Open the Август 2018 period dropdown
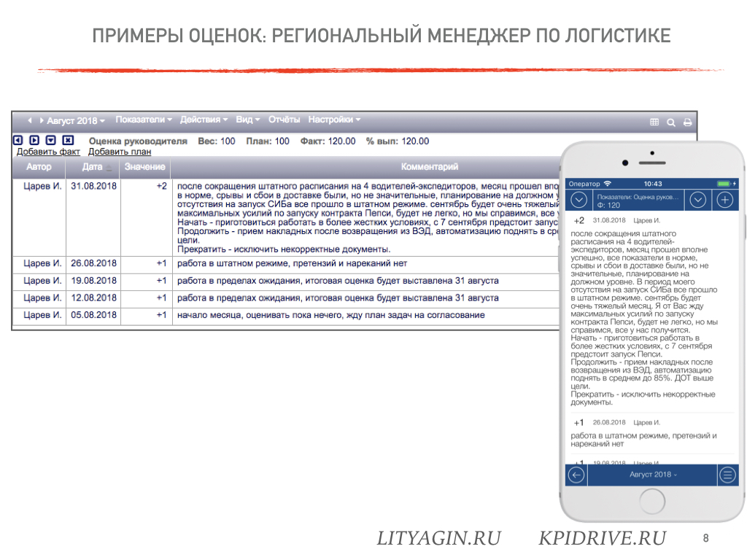 pos(76,121)
